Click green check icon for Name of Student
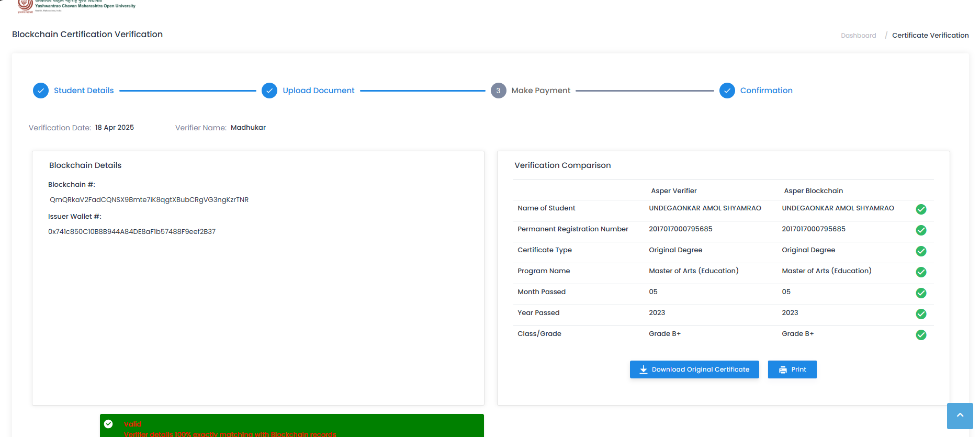Screen dimensions: 980x437 pyautogui.click(x=921, y=209)
